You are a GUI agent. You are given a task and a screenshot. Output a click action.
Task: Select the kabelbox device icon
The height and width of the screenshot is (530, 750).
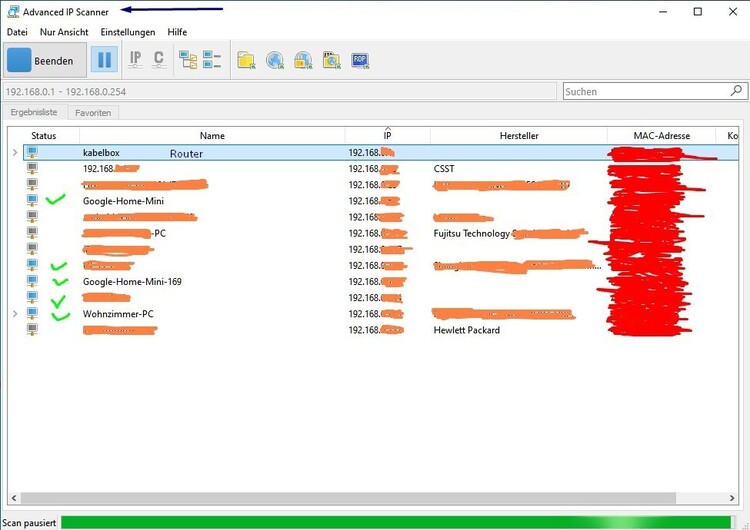(32, 153)
